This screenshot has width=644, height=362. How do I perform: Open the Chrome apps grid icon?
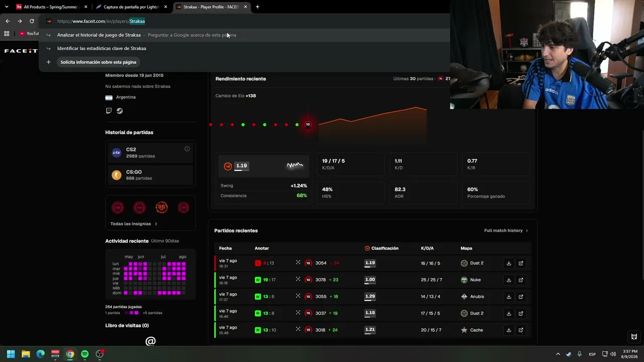(x=7, y=33)
